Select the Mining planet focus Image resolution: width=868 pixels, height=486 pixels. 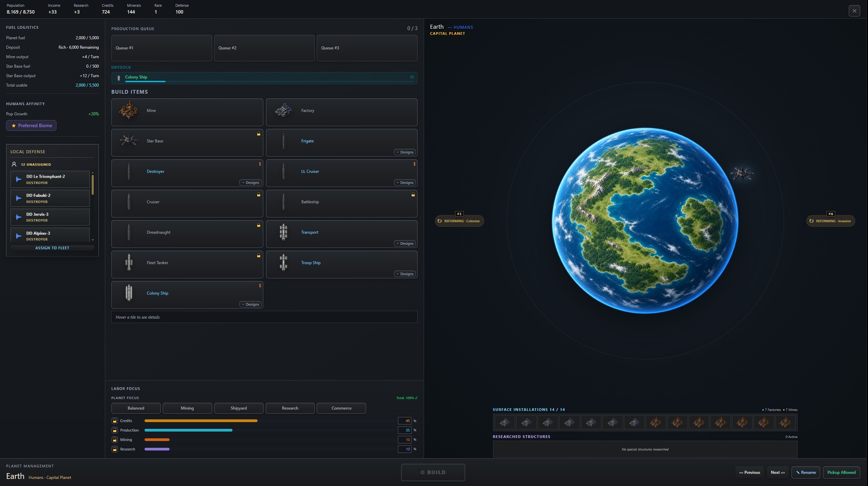click(187, 408)
